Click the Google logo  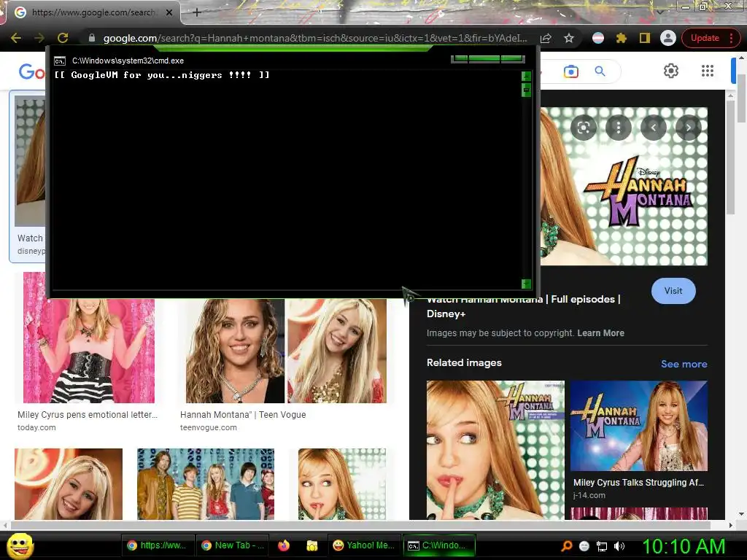point(32,71)
